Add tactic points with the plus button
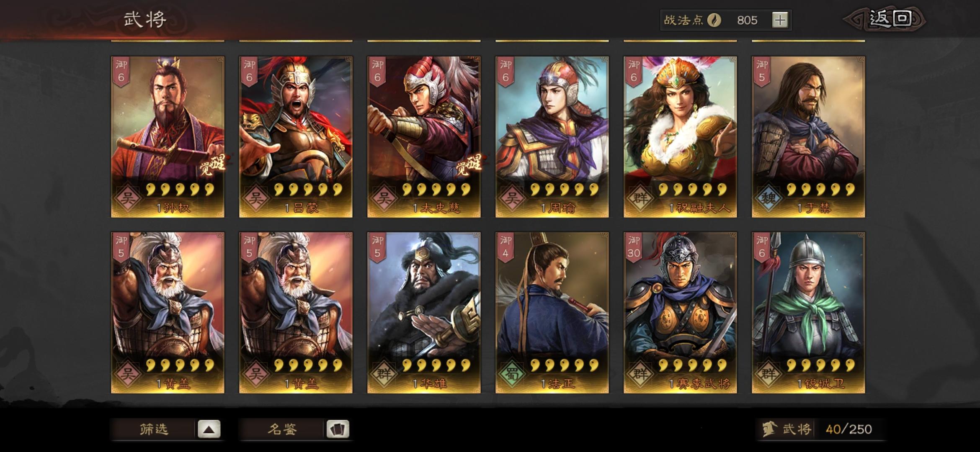This screenshot has width=980, height=452. (779, 20)
